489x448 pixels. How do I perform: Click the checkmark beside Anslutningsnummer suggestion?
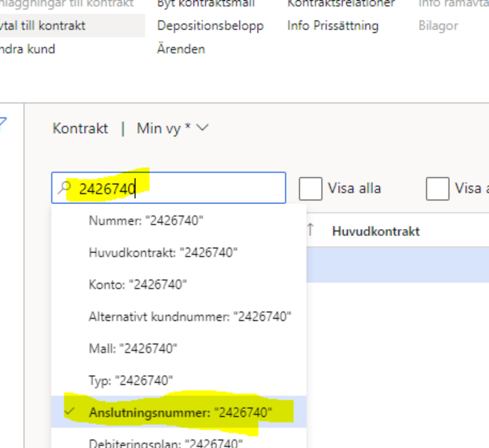pyautogui.click(x=71, y=412)
